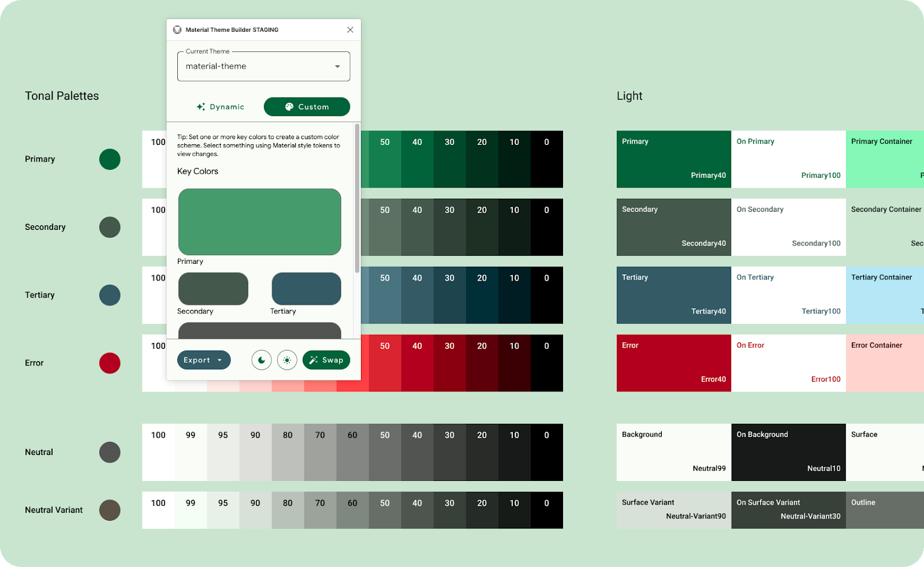
Task: Click tone 50 in the Error palette
Action: (385, 363)
